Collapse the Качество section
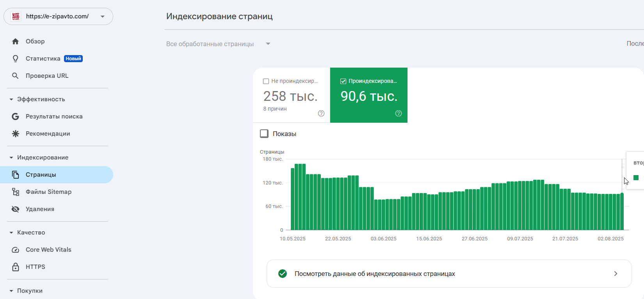644x299 pixels. [11, 233]
